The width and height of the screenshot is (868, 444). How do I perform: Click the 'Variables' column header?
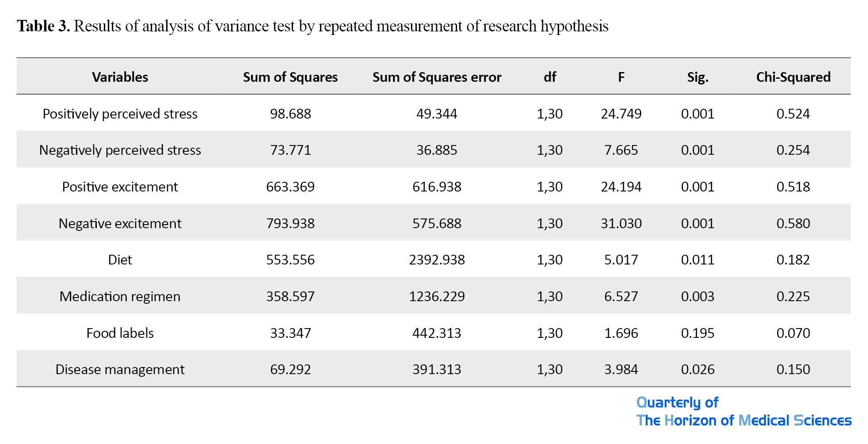[x=120, y=77]
